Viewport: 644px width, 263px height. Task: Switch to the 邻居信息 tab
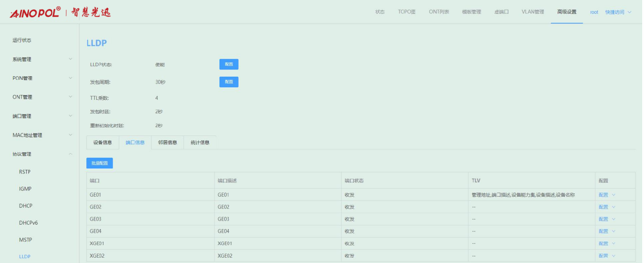(167, 143)
